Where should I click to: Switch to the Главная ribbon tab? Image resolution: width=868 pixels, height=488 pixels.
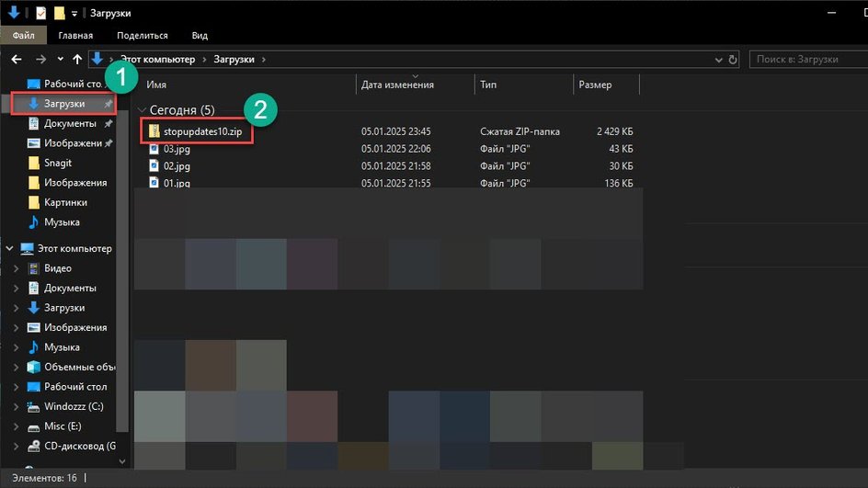[x=75, y=36]
